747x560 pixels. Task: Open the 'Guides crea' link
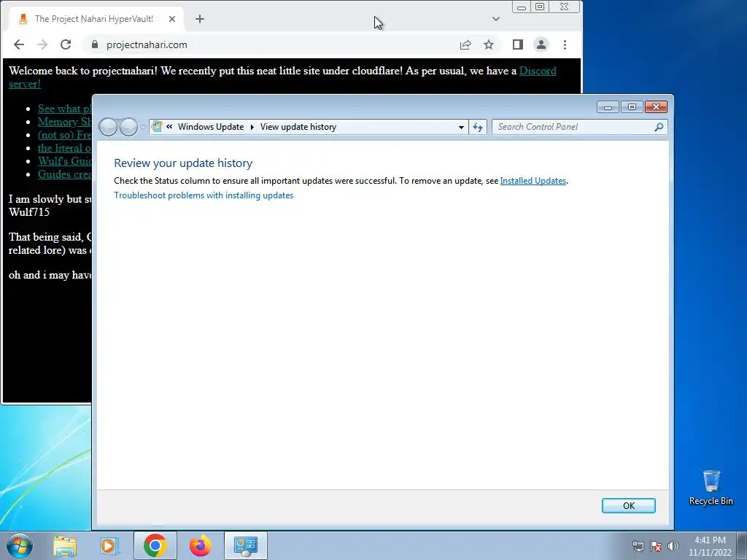tap(64, 174)
